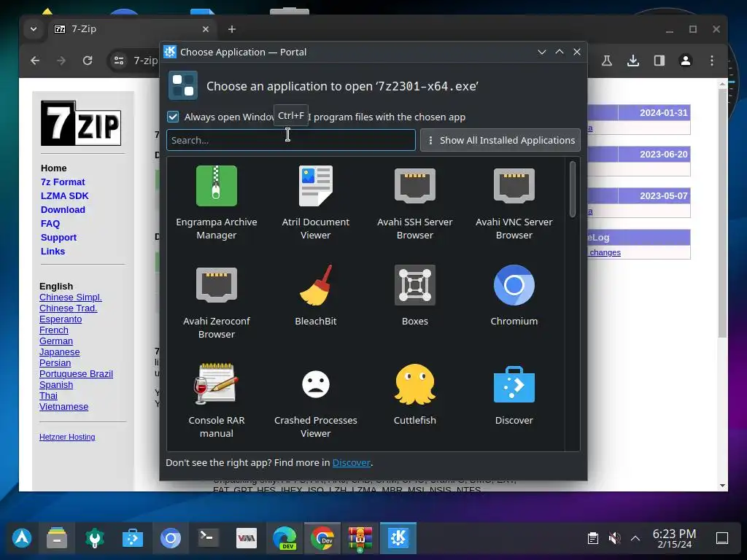Open Hetzner Hosting link

click(67, 437)
